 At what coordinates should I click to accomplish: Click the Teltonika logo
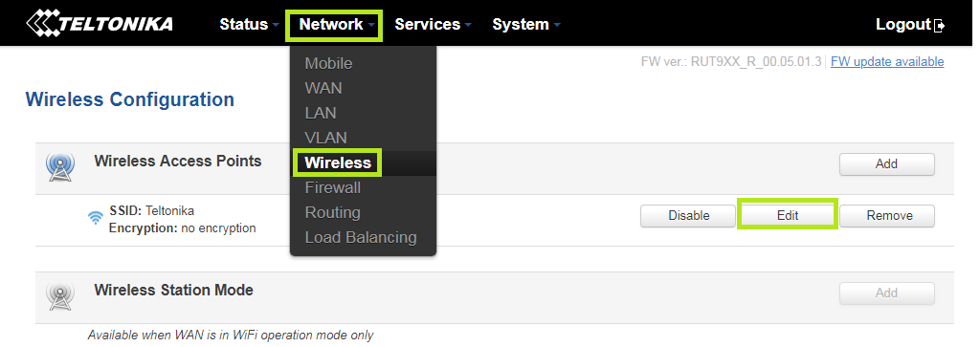click(99, 23)
